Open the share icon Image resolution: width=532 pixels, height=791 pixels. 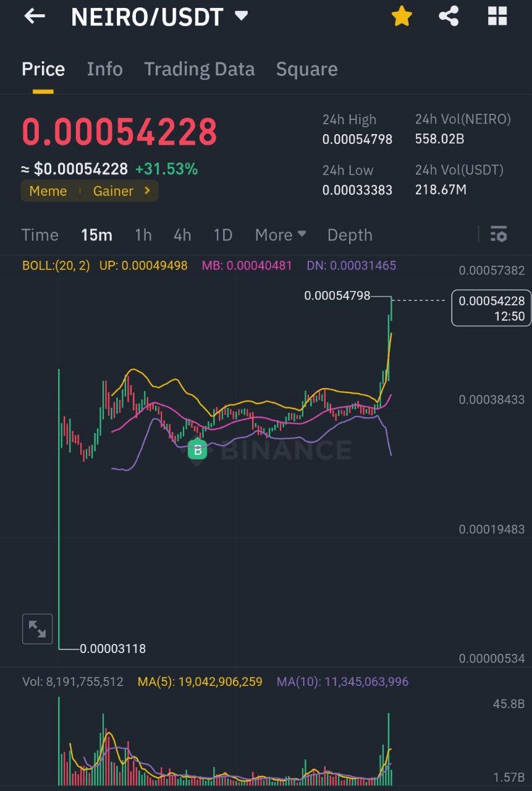click(x=449, y=17)
